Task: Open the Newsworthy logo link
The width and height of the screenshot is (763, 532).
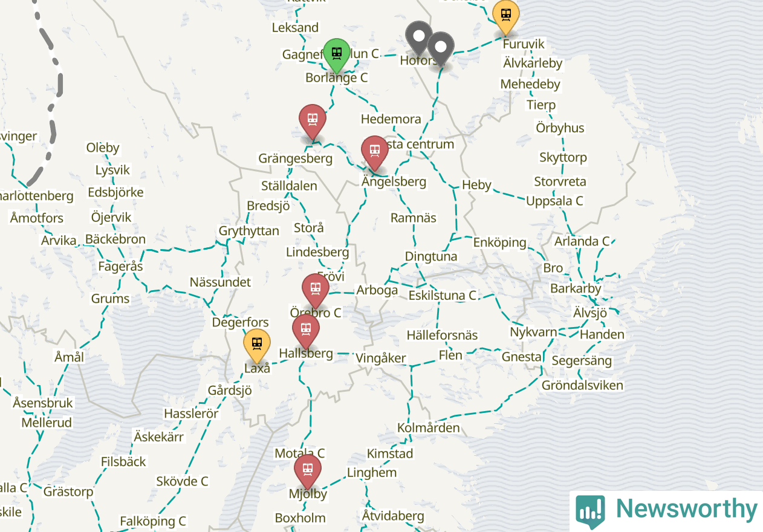Action: [666, 511]
